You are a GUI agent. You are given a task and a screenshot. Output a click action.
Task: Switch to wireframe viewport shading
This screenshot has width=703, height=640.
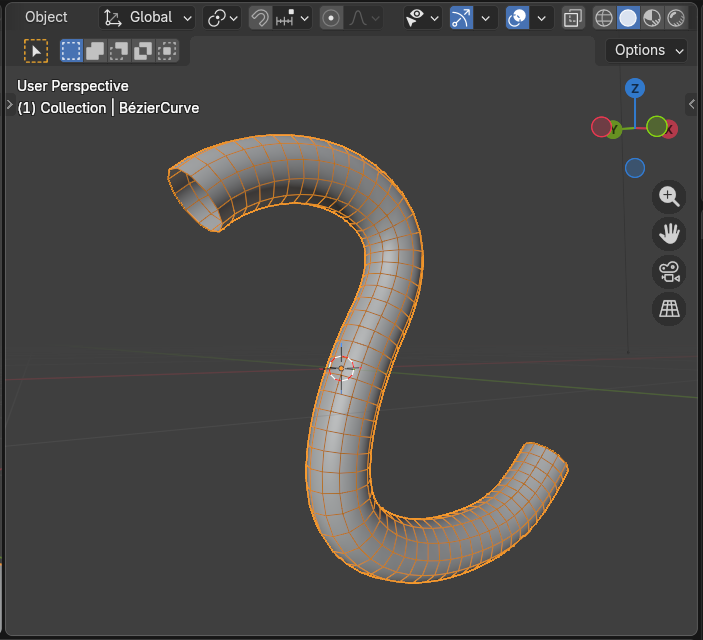click(604, 18)
